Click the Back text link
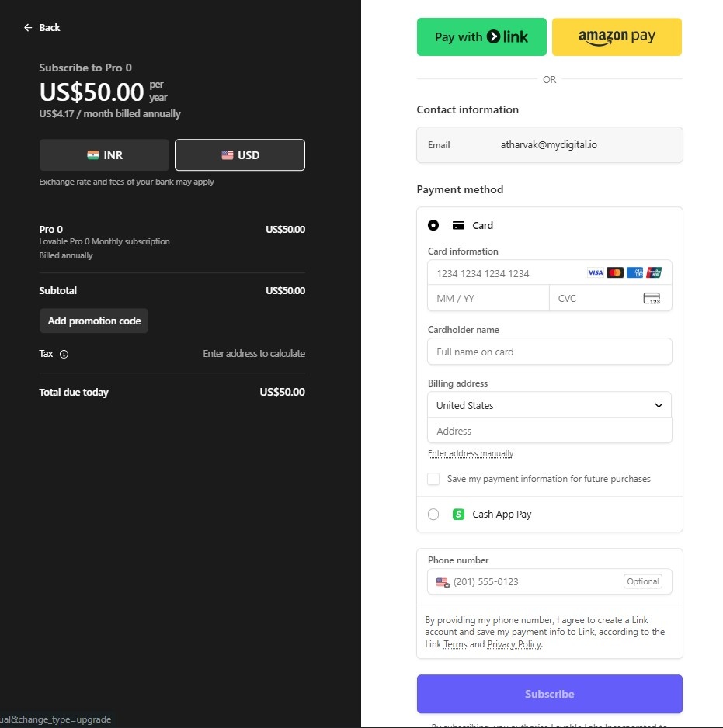The height and width of the screenshot is (728, 723). (x=49, y=28)
